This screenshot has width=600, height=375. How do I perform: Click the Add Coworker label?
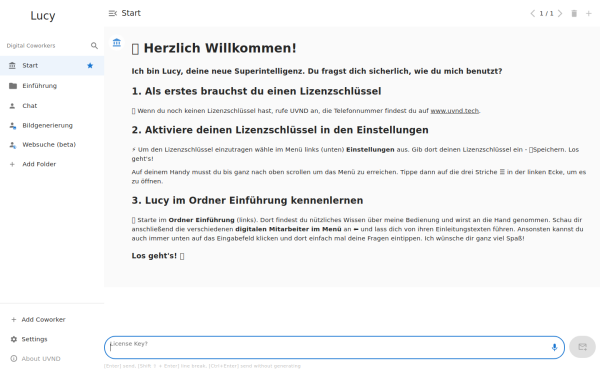pos(43,320)
